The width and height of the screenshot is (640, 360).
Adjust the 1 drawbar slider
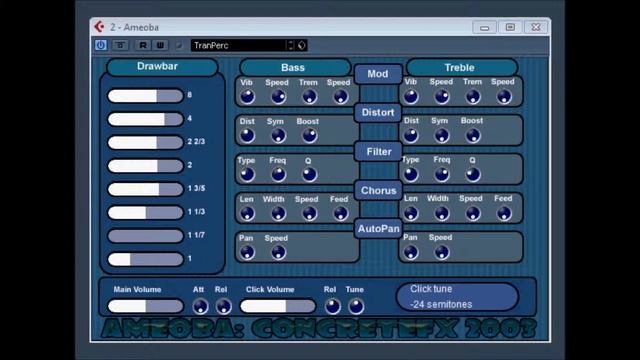(145, 259)
